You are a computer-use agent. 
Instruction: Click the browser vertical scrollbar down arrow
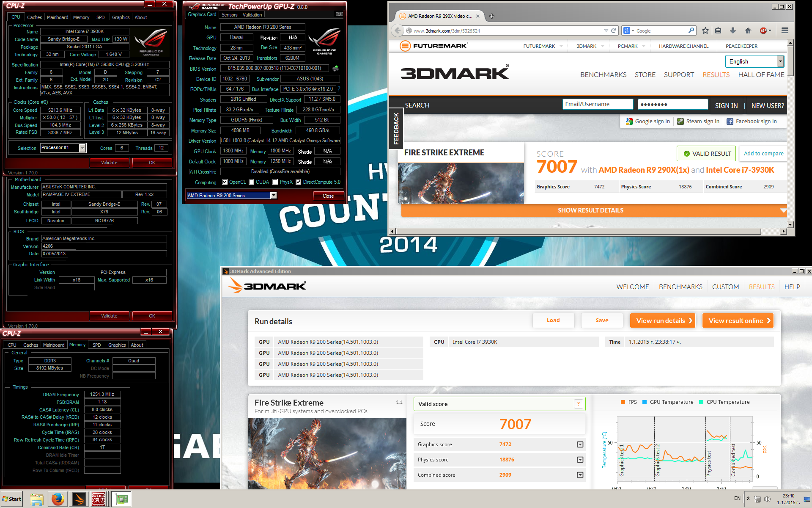pyautogui.click(x=790, y=224)
